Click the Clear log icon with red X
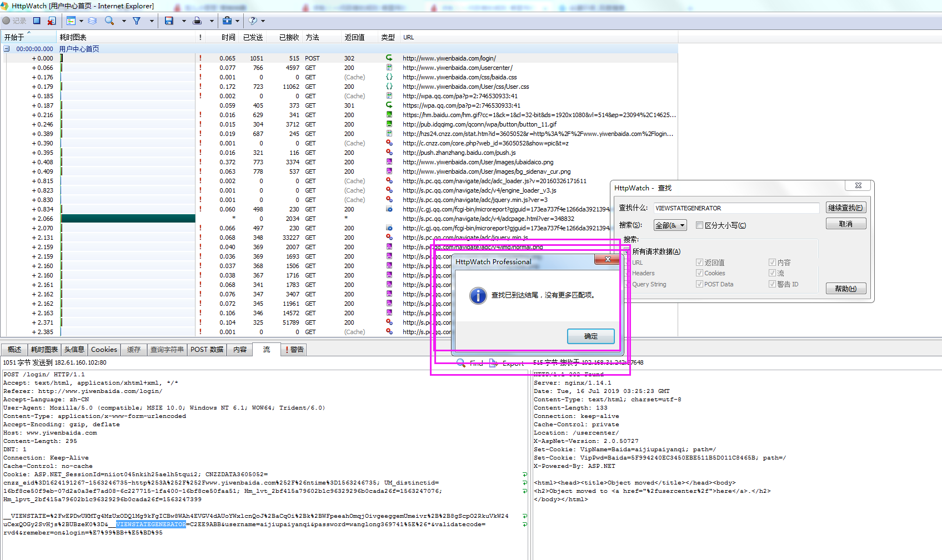 52,21
